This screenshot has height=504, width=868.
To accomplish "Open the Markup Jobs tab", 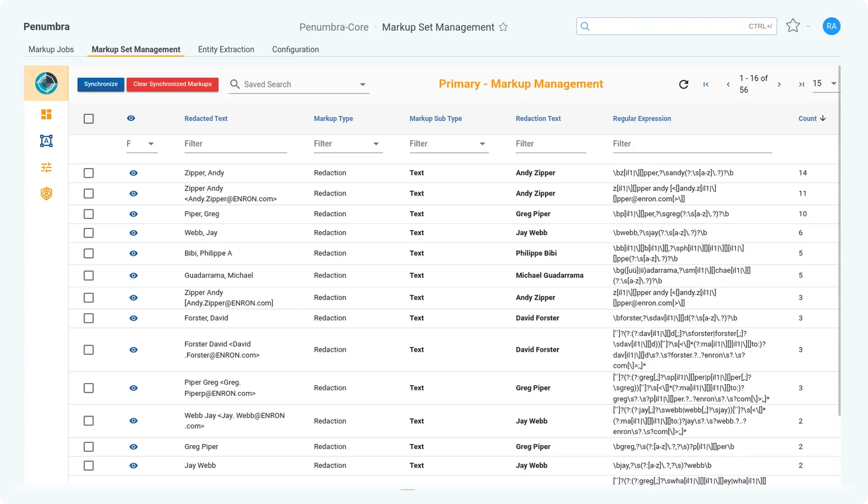I will pyautogui.click(x=51, y=49).
